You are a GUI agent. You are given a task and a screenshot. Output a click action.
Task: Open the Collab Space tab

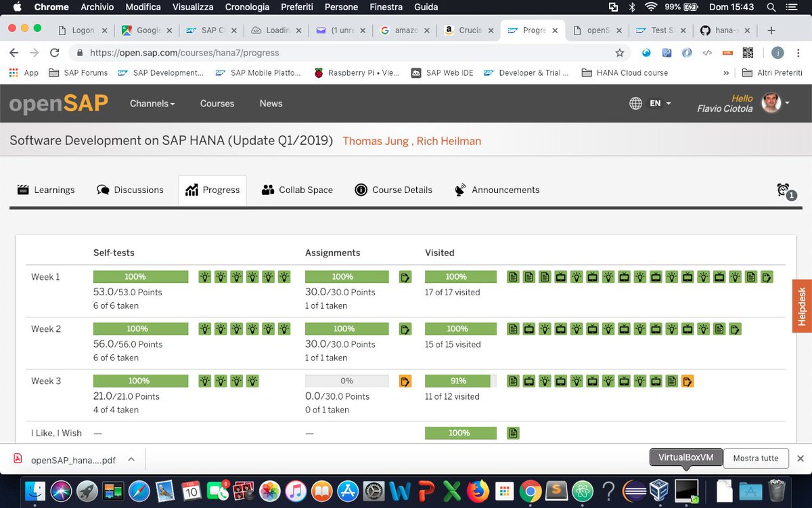[297, 190]
